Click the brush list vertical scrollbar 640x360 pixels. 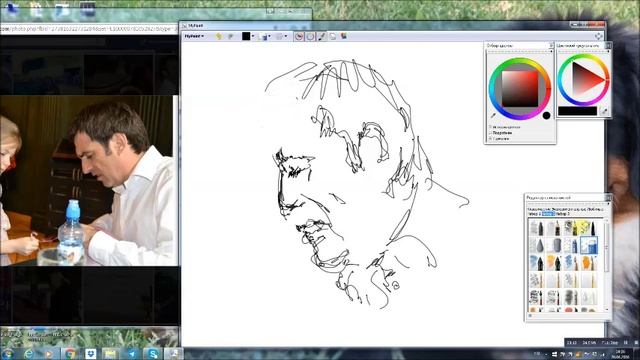(x=607, y=248)
